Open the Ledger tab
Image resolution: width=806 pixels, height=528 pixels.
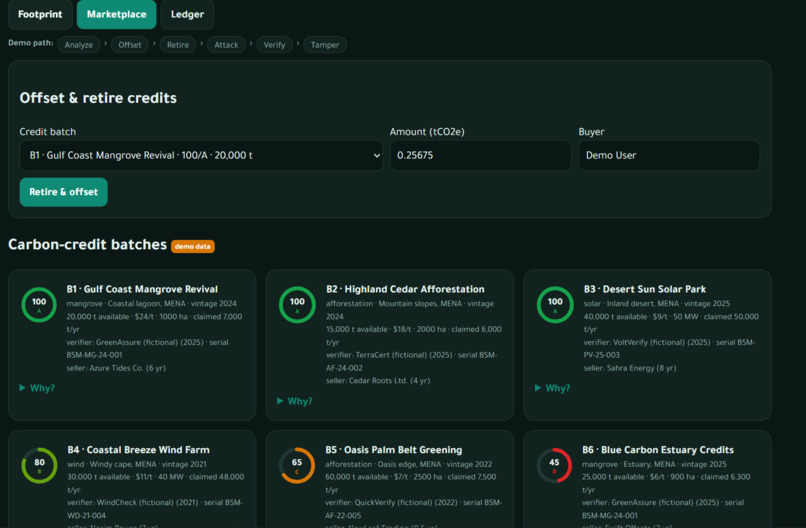[x=187, y=14]
